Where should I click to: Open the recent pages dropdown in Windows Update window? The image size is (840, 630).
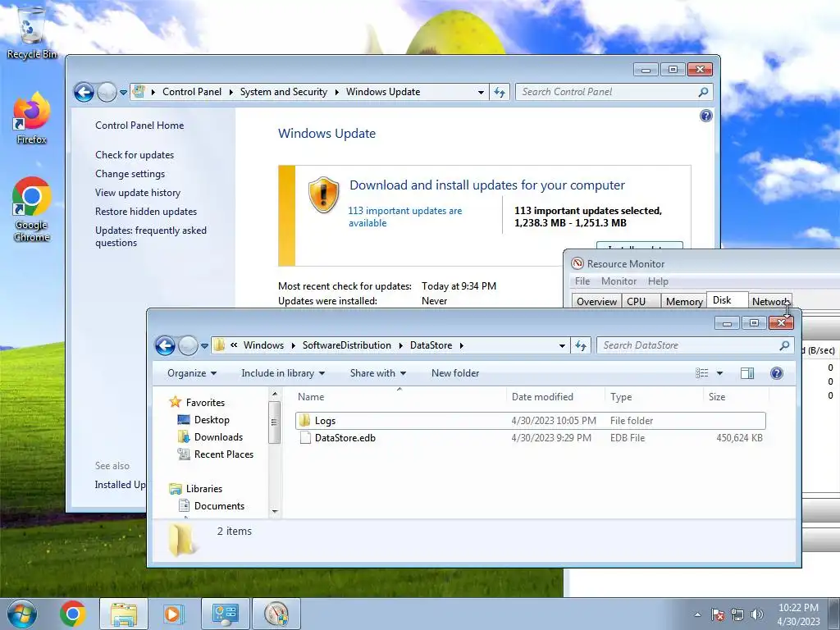coord(123,92)
